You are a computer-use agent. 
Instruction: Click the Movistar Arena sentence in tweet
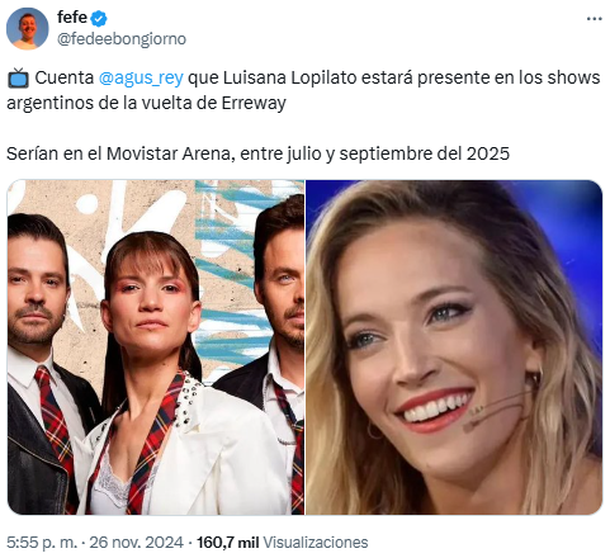(258, 154)
